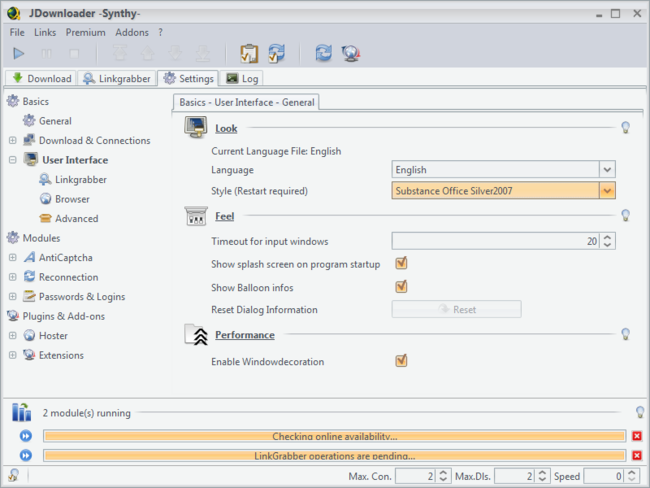Switch to the Download tab
This screenshot has width=650, height=488.
(41, 78)
